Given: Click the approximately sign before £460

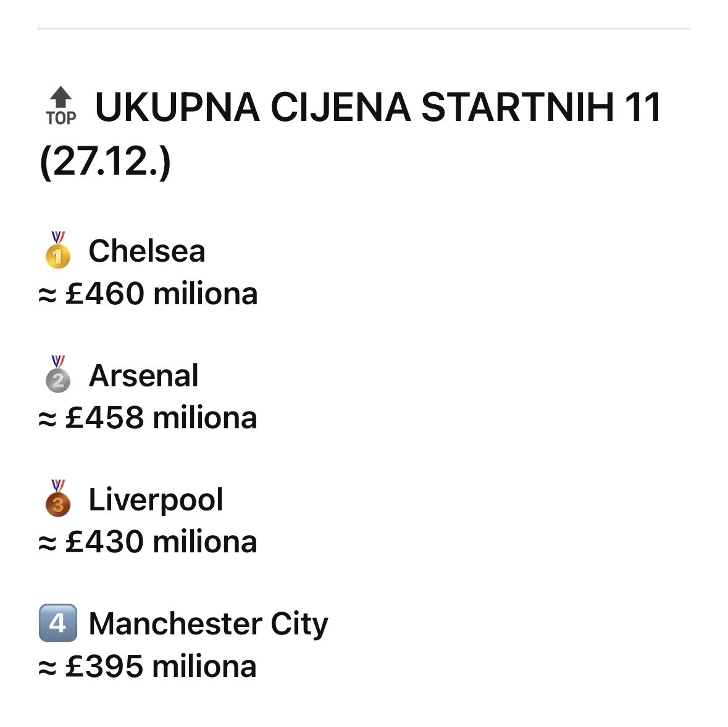Looking at the screenshot, I should point(48,295).
